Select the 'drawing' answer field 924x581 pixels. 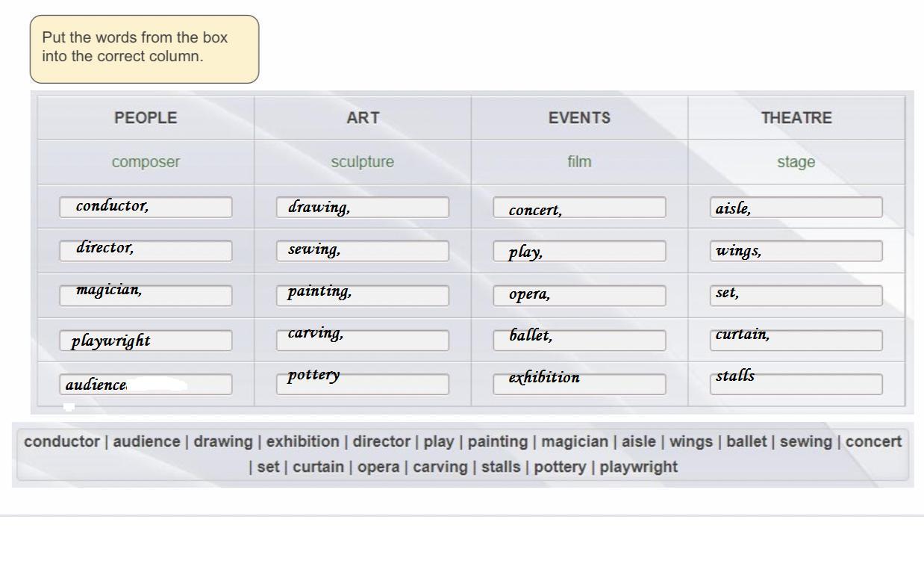point(363,208)
